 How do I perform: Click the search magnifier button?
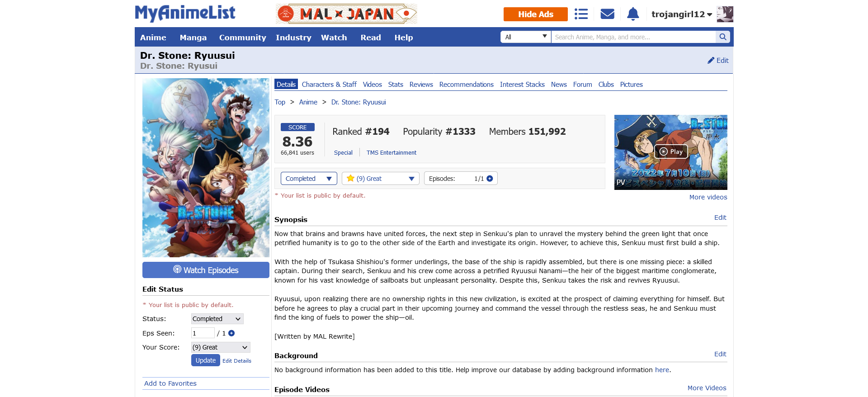click(722, 37)
